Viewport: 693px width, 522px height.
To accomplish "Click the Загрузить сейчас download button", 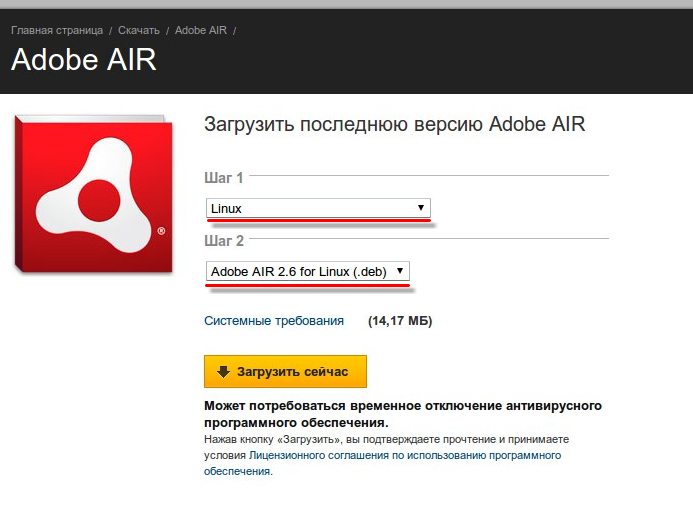I will point(285,371).
